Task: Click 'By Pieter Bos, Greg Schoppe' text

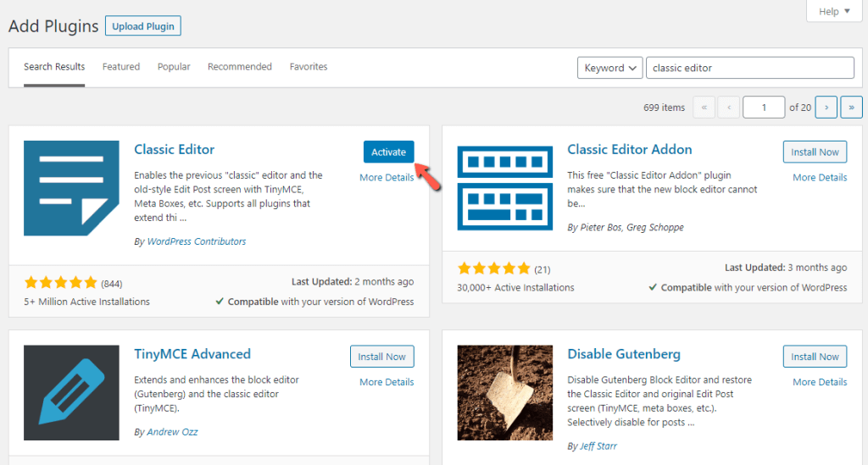Action: [626, 227]
